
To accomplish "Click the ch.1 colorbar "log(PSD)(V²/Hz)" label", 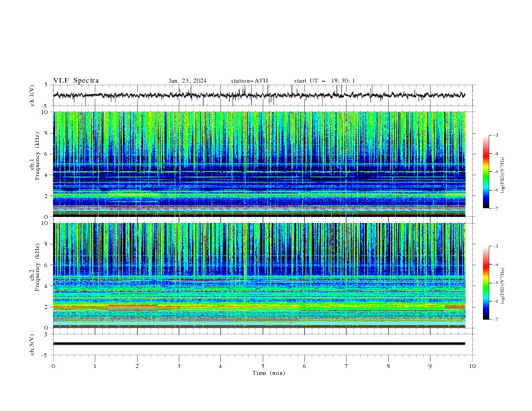I will pos(503,175).
